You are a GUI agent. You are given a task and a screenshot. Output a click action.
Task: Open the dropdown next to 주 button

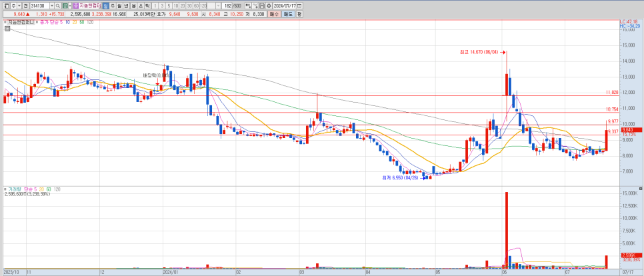[x=19, y=6]
